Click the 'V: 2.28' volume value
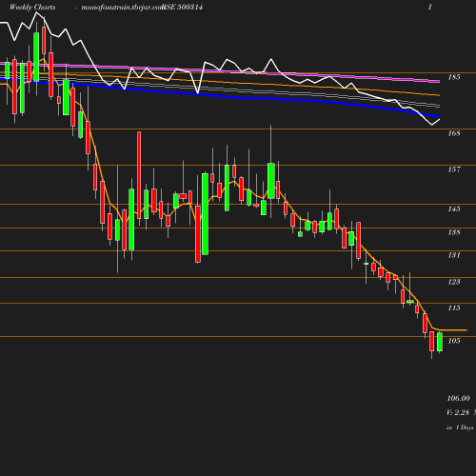Viewport: 476px width, 476px height. pyautogui.click(x=458, y=412)
